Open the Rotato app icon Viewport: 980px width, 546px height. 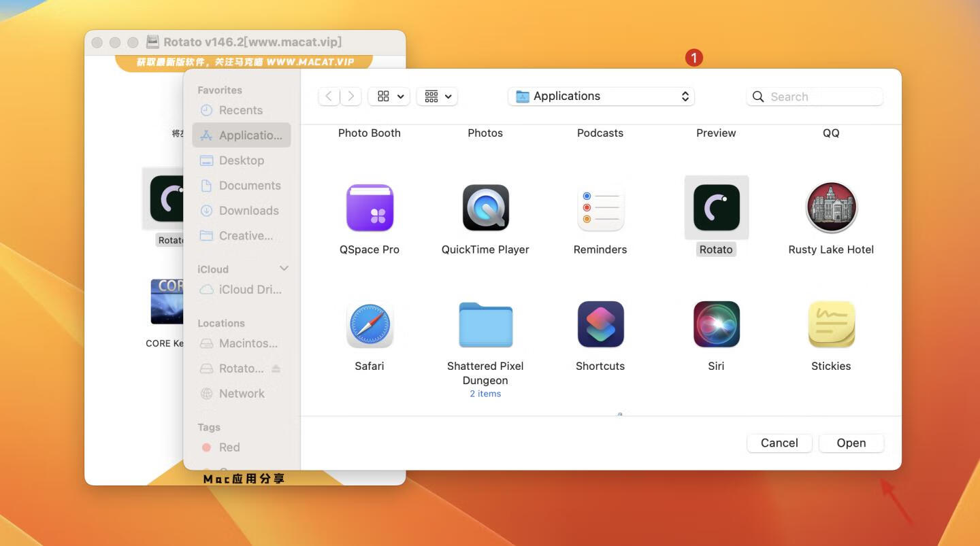point(715,207)
